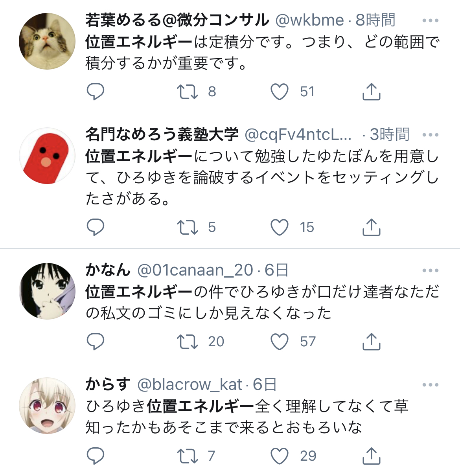Image resolution: width=460 pixels, height=476 pixels.
Task: Open the @wkbme profile handle
Action: pos(309,20)
